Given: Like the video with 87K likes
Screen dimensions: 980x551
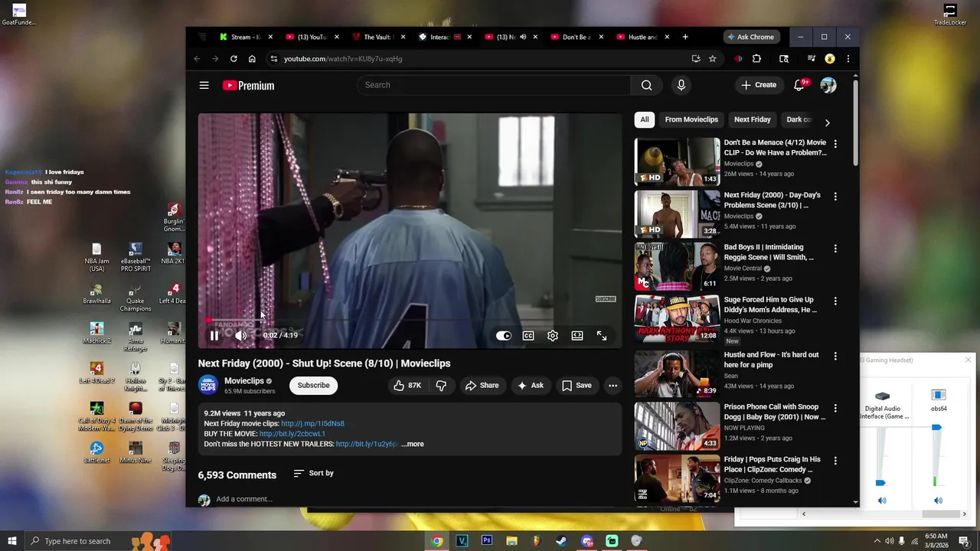Looking at the screenshot, I should (x=407, y=385).
